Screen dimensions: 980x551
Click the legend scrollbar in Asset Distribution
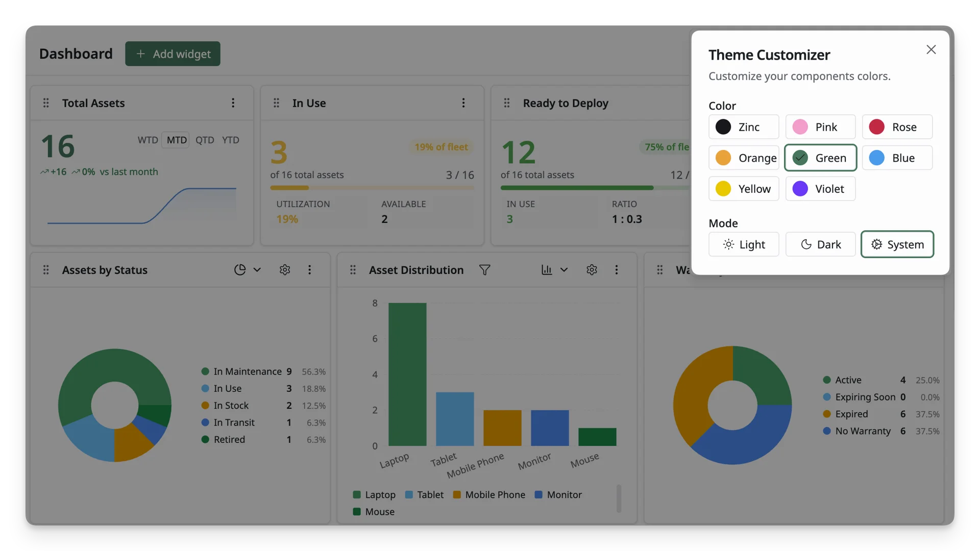pos(619,498)
